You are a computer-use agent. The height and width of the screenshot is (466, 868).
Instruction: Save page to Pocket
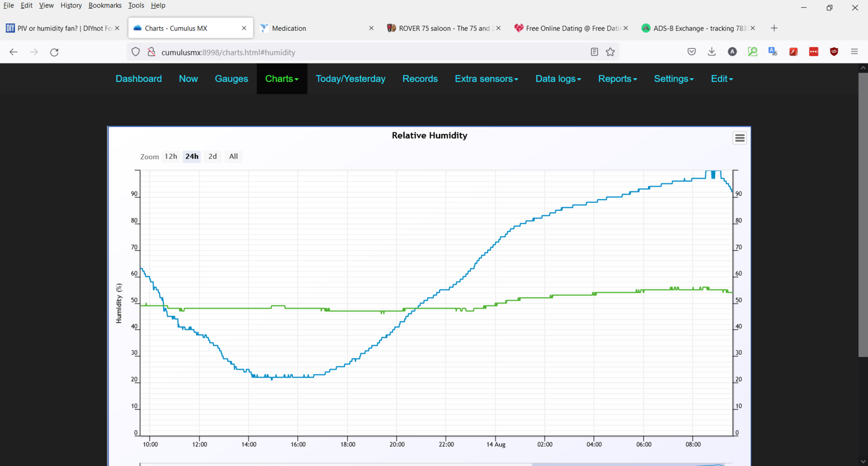coord(692,52)
